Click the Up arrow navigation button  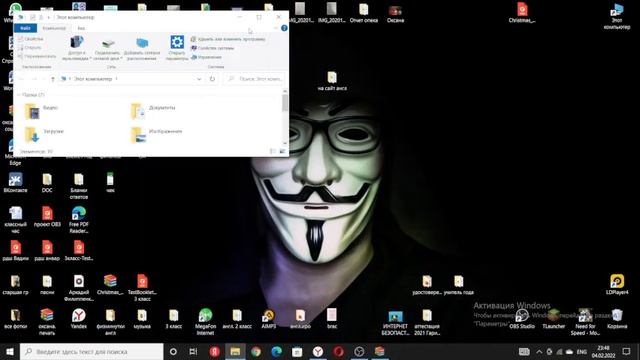53,79
